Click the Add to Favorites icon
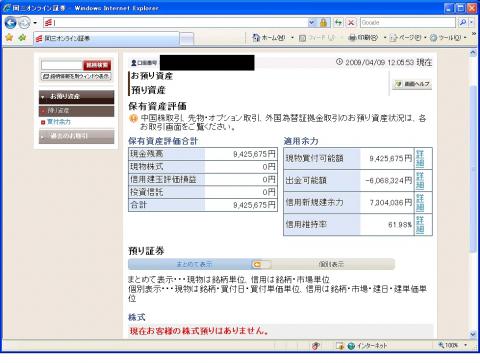The width and height of the screenshot is (480, 363). 22,38
